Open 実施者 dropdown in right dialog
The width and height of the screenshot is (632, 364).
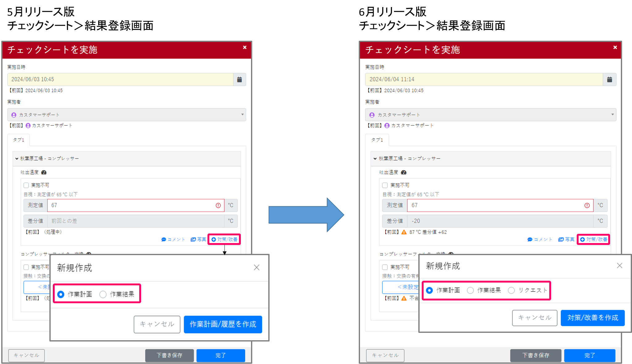(x=490, y=115)
